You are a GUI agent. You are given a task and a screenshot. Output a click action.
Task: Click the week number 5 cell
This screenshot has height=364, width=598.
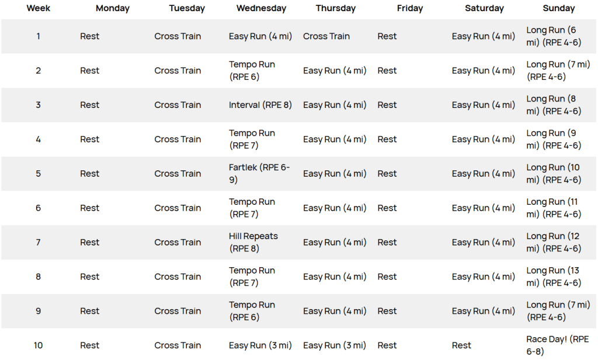click(x=38, y=174)
